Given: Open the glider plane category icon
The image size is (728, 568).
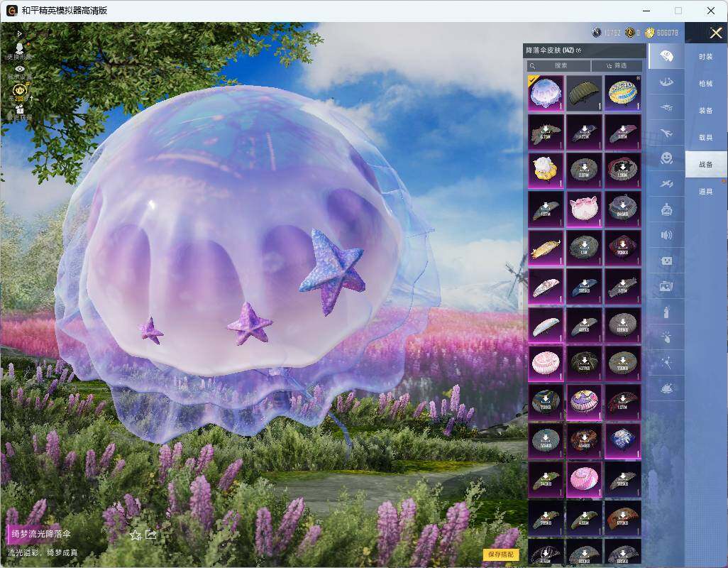Looking at the screenshot, I should pyautogui.click(x=666, y=184).
